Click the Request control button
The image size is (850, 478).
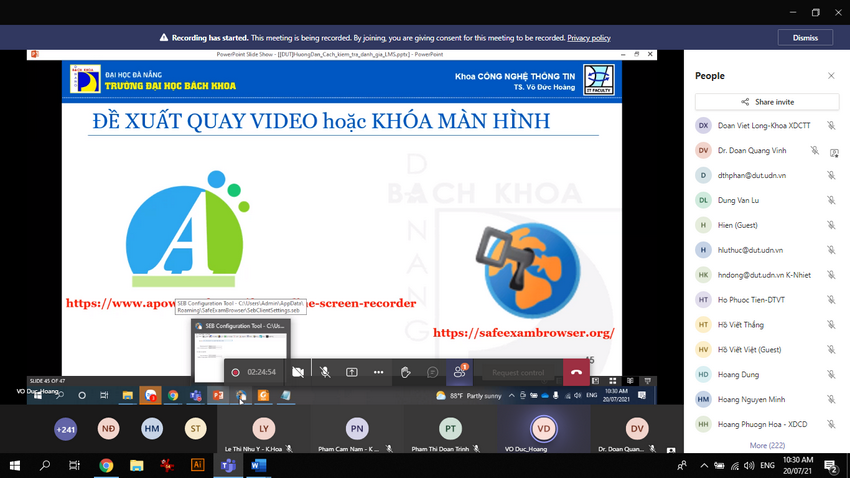coord(518,372)
